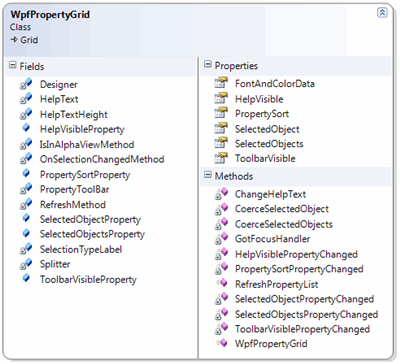The width and height of the screenshot is (400, 364).
Task: Click the FontAndColorData property icon
Action: tap(221, 83)
